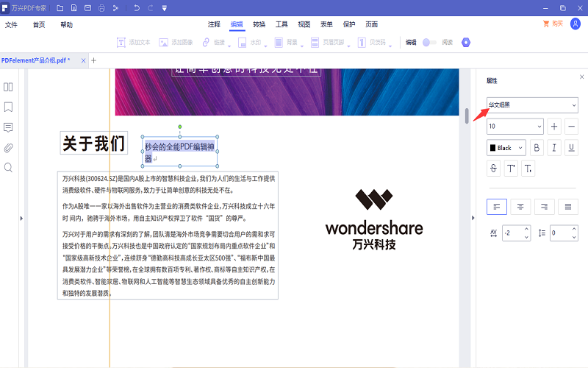Open the comments panel in sidebar
This screenshot has width=588, height=368.
point(9,127)
